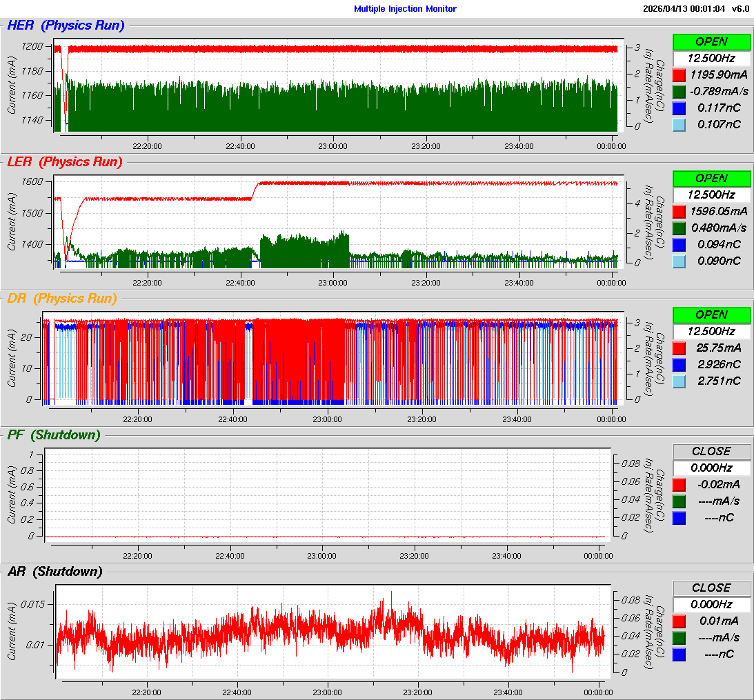This screenshot has height=700, width=754.
Task: Click the AR red current legend swatch
Action: [679, 621]
